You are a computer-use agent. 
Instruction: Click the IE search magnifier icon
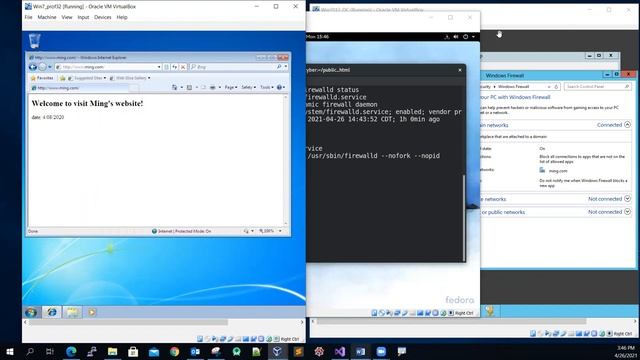pos(279,67)
